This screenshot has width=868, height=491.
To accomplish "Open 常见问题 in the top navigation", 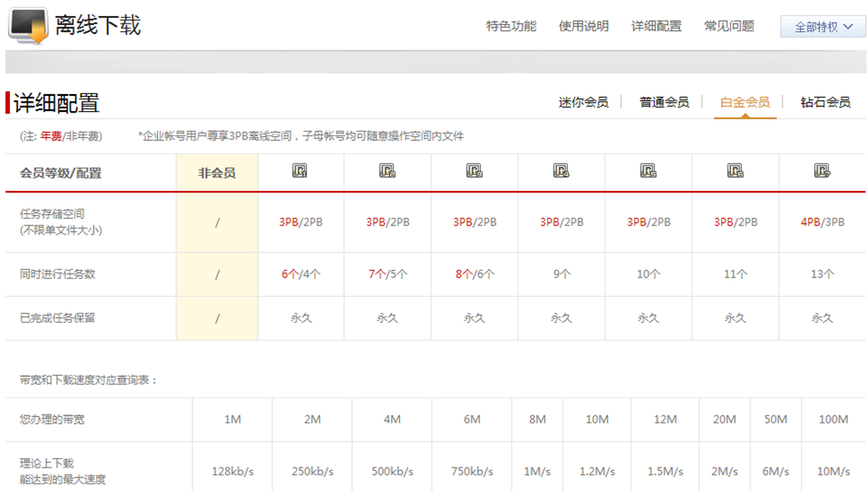I will pos(729,26).
